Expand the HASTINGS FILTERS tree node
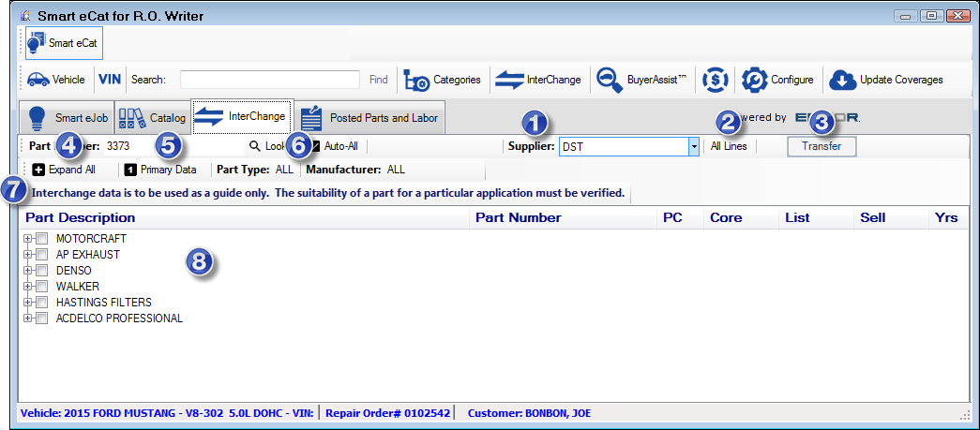 [27, 302]
